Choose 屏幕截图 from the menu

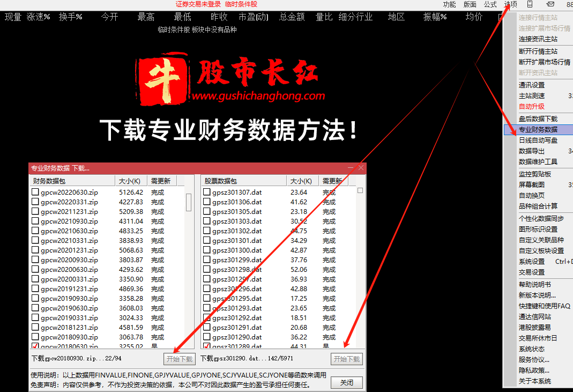532,184
